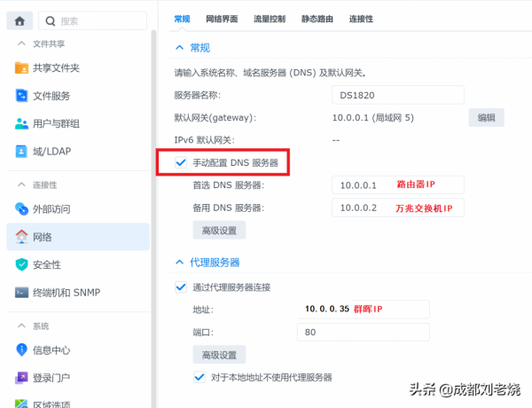
Task: Toggle connect via proxy server (通过代理服务器连接) checkbox
Action: 181,287
